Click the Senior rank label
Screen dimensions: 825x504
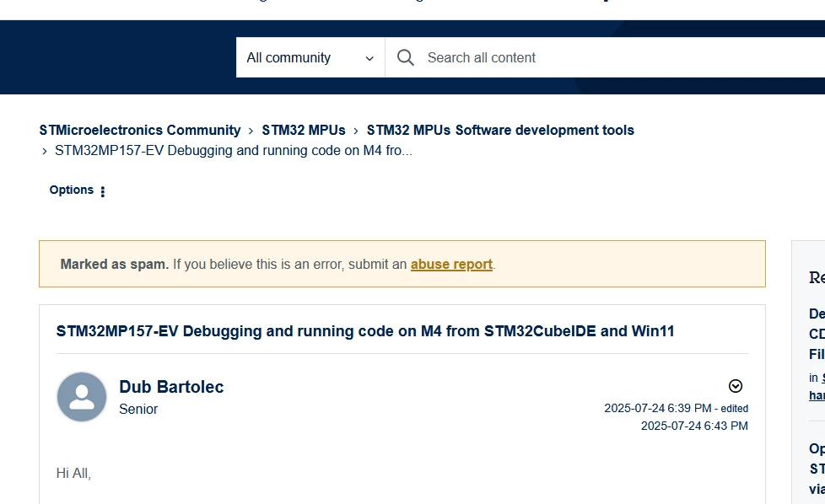(x=138, y=409)
